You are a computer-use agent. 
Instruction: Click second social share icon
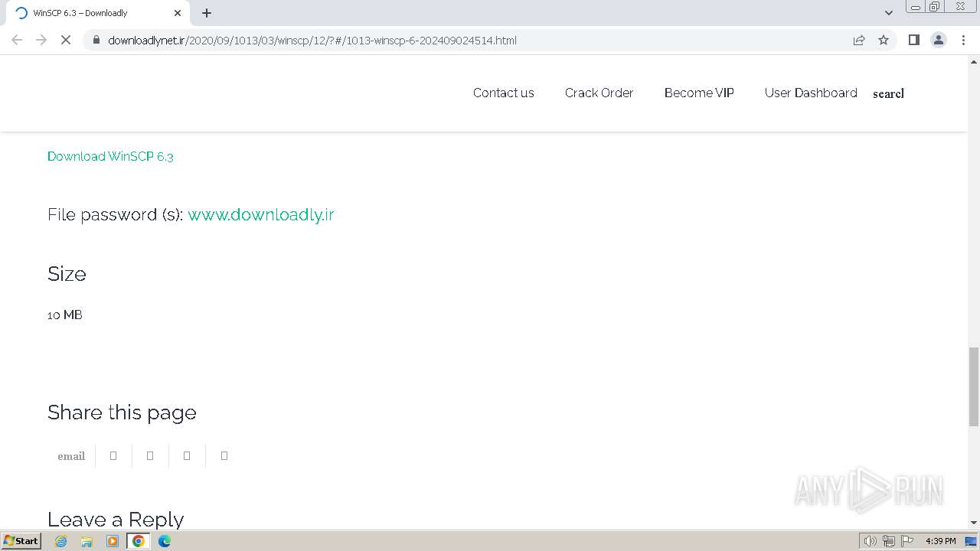click(150, 455)
